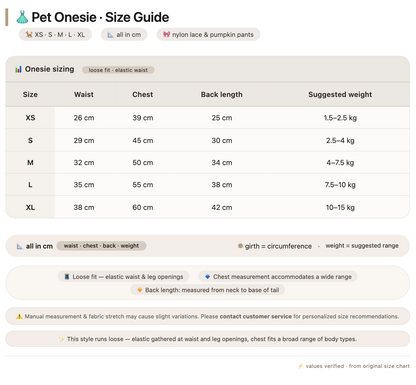Screen dimensions: 416x385
Task: Click the ruler icon in 'all in cm' pill
Action: coord(110,35)
